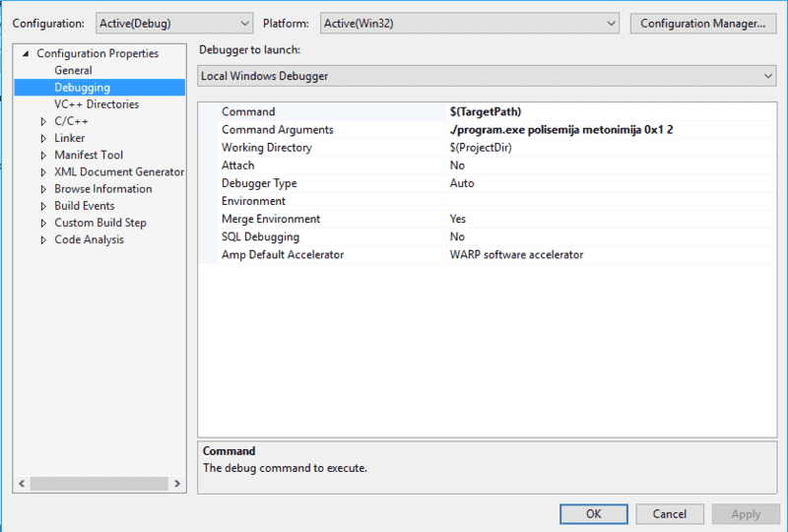Select Code Analysis in the tree
This screenshot has height=532, width=788.
[89, 239]
